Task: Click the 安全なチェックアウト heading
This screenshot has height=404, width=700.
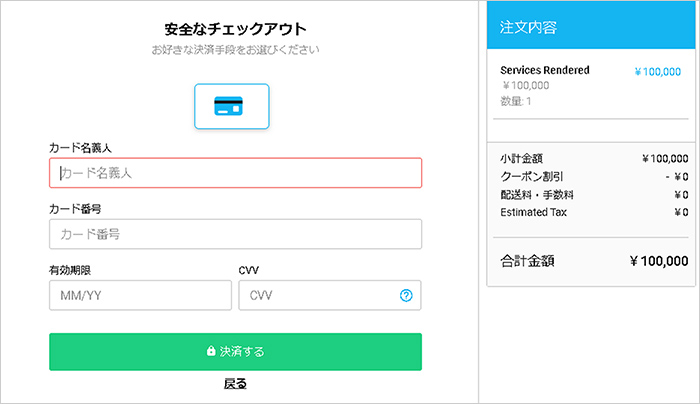Action: (235, 28)
